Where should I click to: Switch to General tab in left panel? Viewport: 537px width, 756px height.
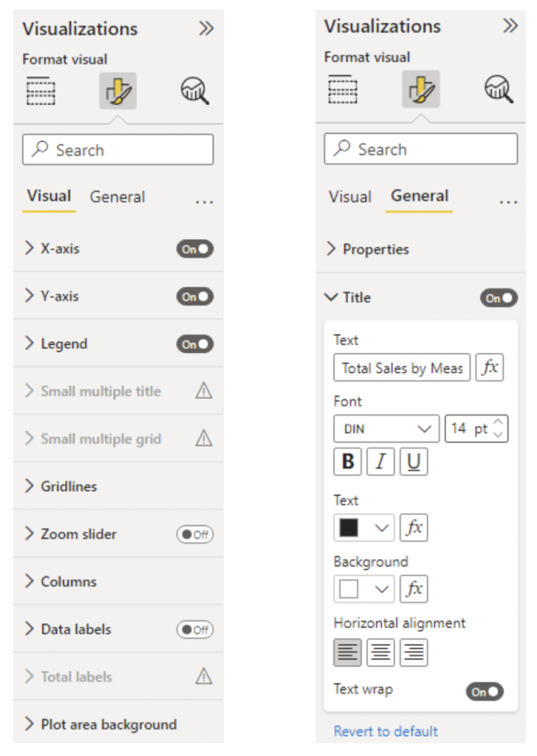pyautogui.click(x=117, y=197)
